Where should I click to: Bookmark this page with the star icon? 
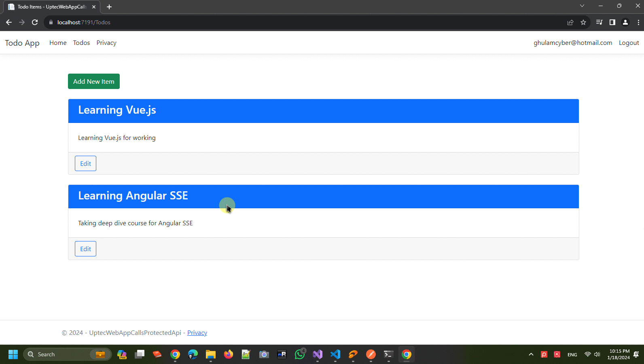583,22
